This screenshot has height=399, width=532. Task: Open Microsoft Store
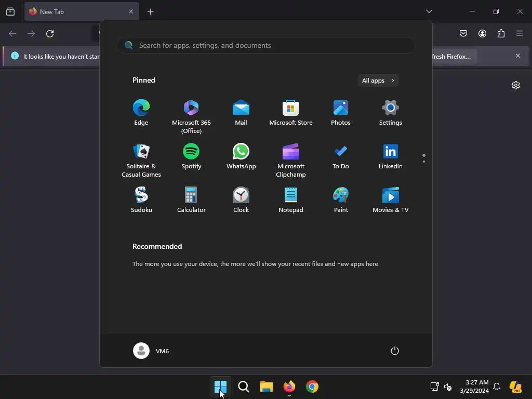tap(291, 113)
